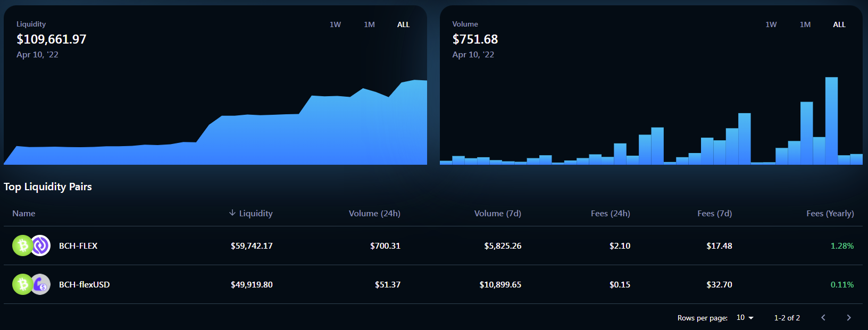
Task: Click the purple FLEX token icon
Action: [40, 246]
